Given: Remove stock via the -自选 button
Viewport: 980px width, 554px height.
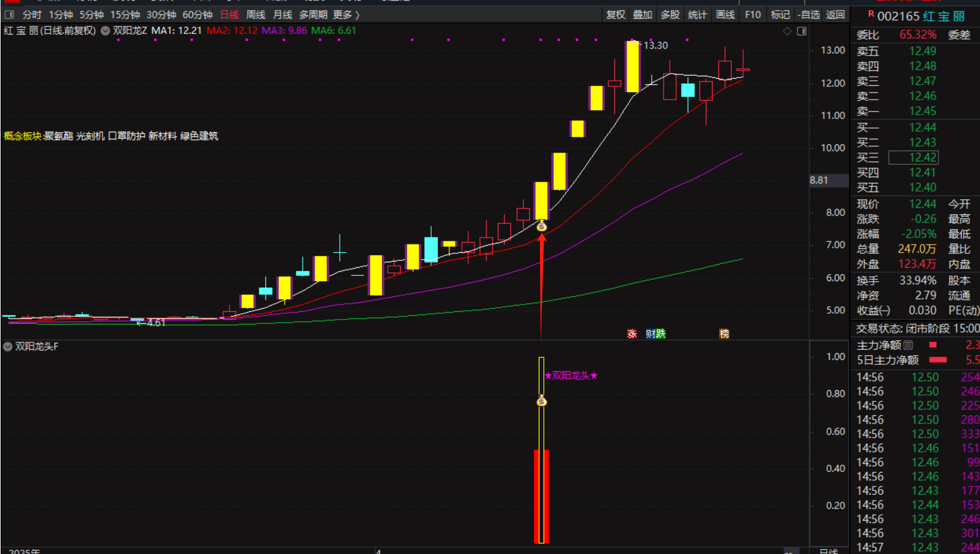Looking at the screenshot, I should pyautogui.click(x=809, y=14).
